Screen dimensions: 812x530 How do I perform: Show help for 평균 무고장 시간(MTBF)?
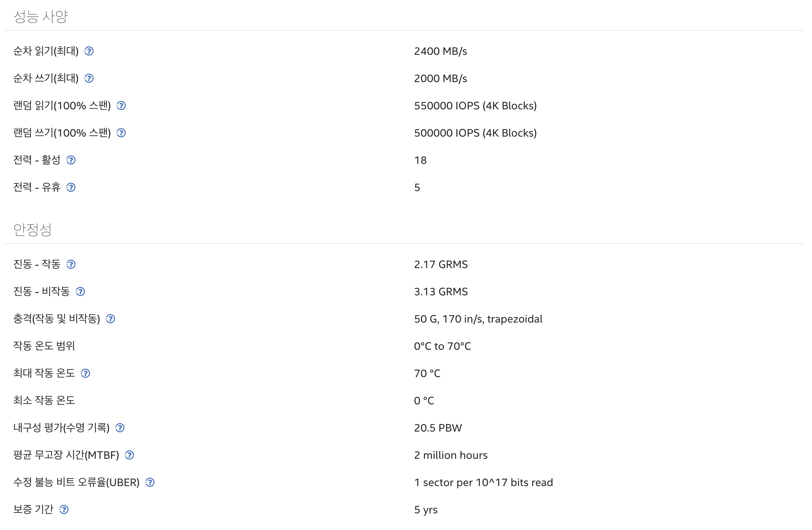pyautogui.click(x=129, y=455)
